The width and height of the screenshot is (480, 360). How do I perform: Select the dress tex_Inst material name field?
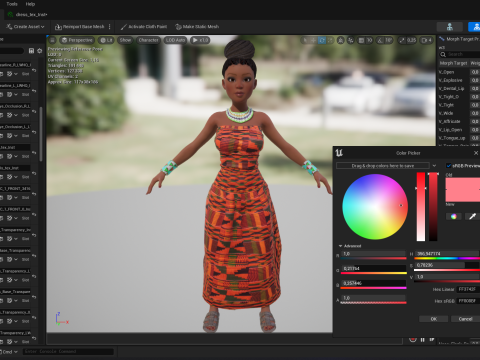click(x=15, y=147)
